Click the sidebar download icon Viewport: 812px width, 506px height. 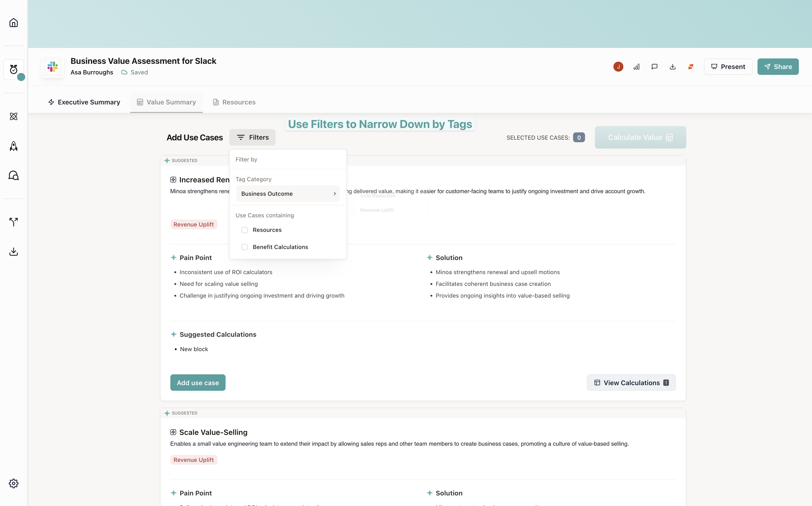[13, 251]
